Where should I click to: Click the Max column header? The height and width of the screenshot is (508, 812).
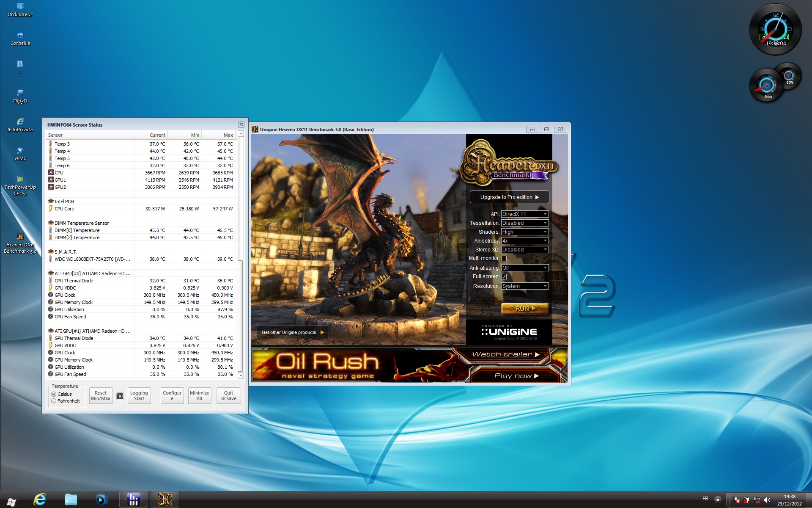(x=218, y=135)
